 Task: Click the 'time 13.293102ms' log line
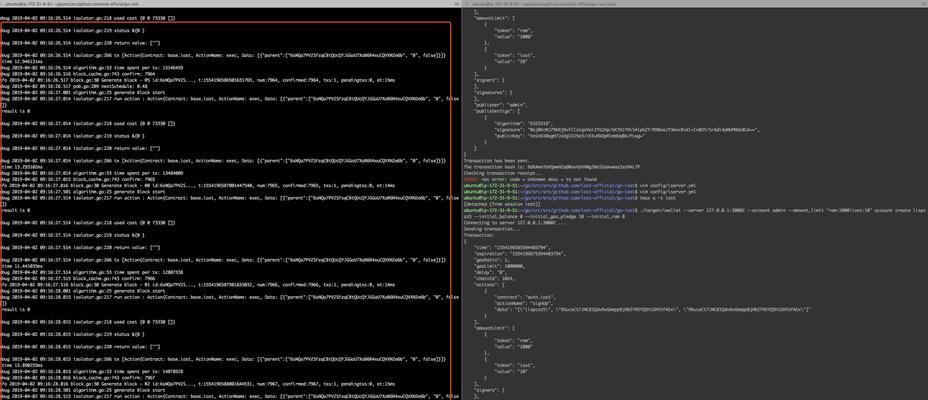point(22,166)
